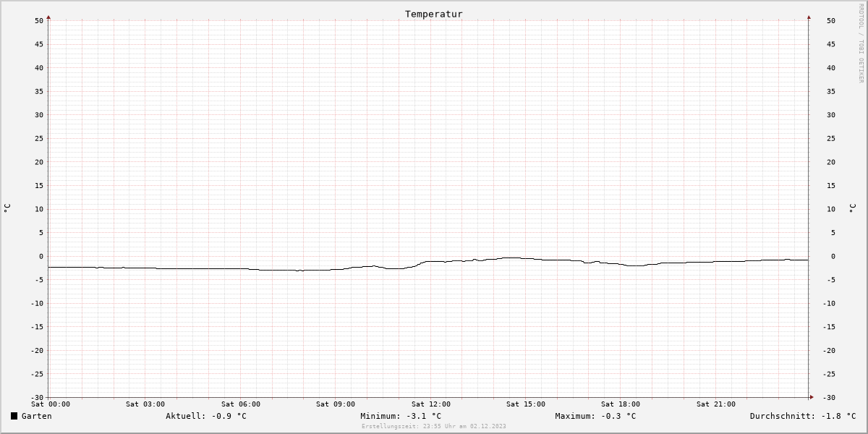Select the "Sat 12:00" time axis label

[x=431, y=404]
